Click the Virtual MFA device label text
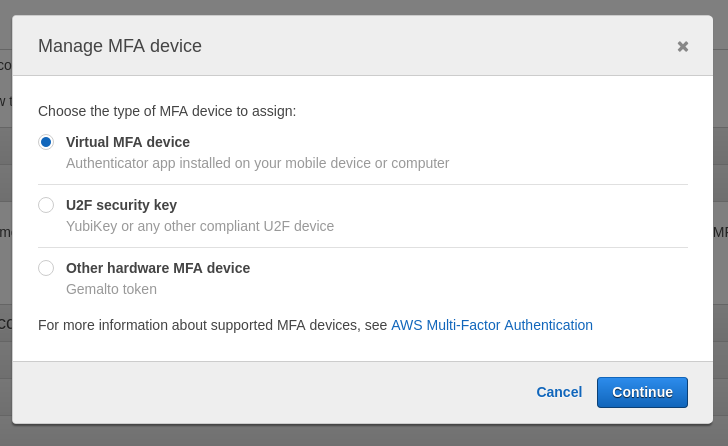The image size is (728, 446). (128, 142)
